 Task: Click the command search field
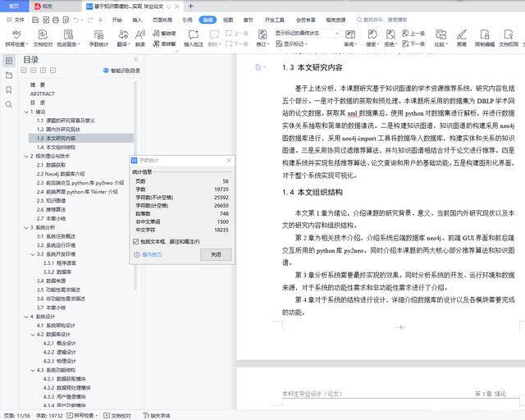tap(381, 20)
